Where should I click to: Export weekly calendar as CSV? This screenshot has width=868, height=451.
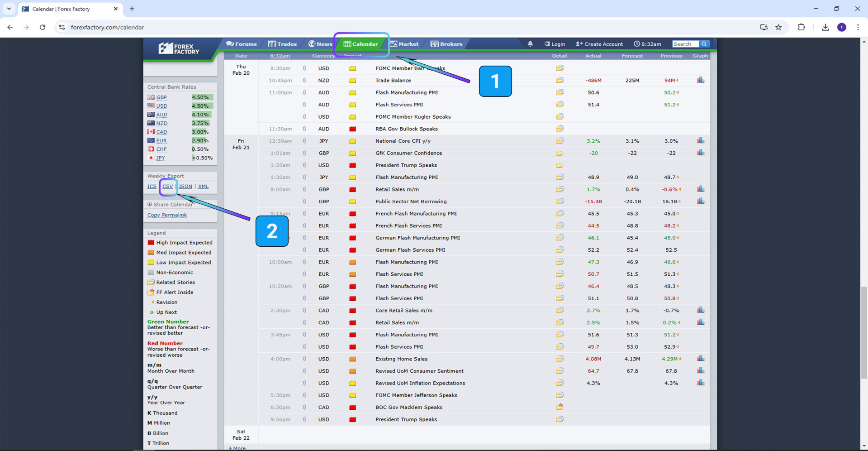(167, 187)
